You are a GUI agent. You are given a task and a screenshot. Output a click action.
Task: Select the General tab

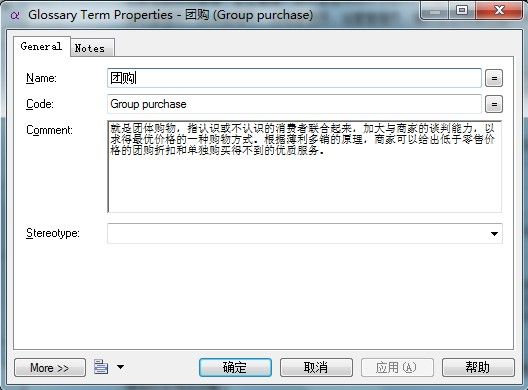(x=42, y=46)
